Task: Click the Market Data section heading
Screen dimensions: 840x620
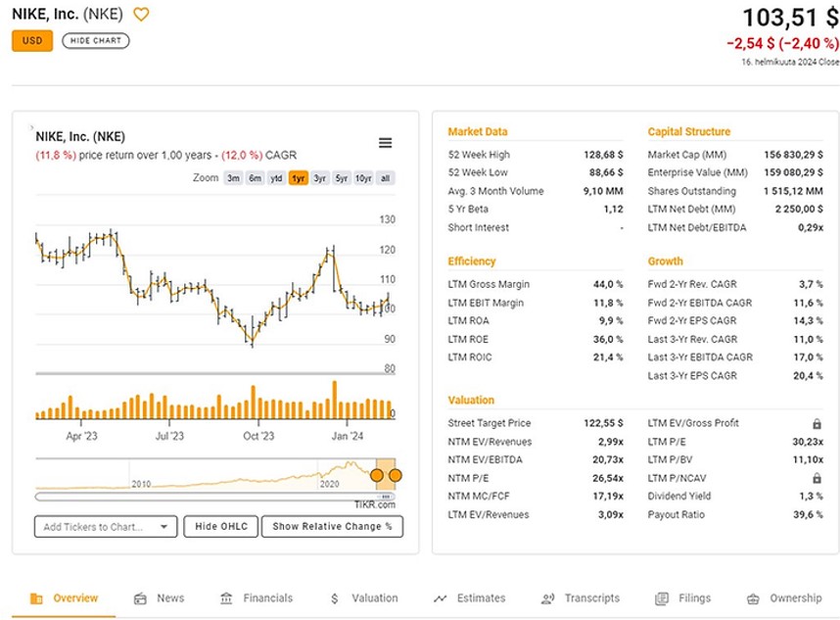Action: 478,132
